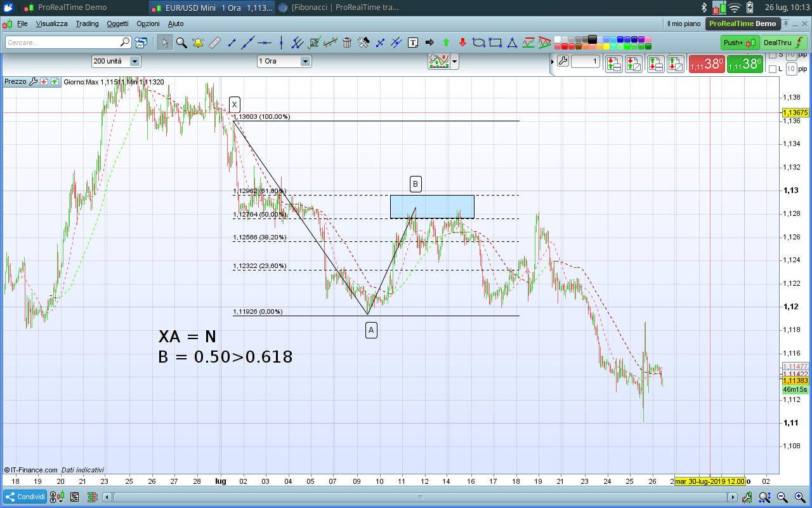Click the new chart icon beside search

click(x=141, y=43)
